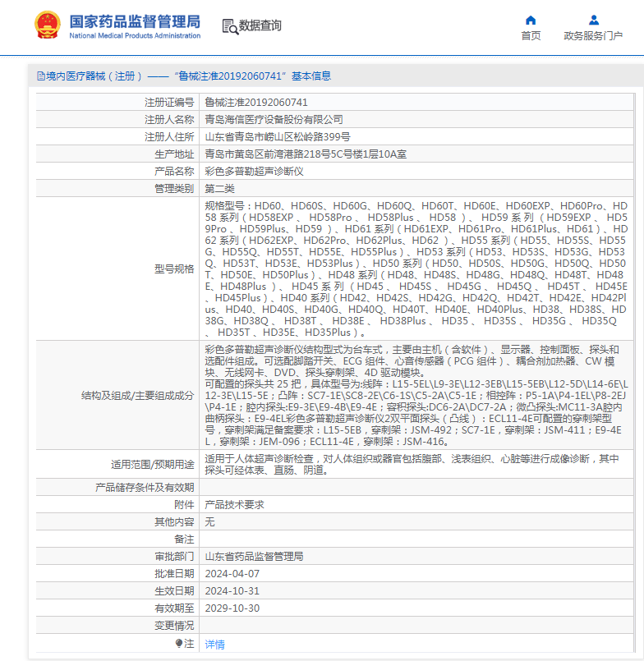Click the 产品名称 row label
The height and width of the screenshot is (661, 644).
tap(174, 172)
